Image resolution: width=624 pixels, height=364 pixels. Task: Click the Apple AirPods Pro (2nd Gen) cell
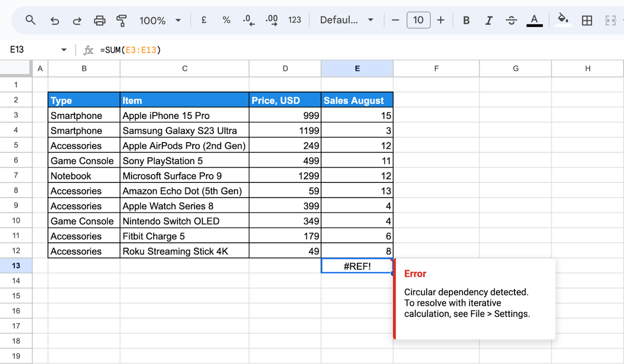pyautogui.click(x=185, y=146)
